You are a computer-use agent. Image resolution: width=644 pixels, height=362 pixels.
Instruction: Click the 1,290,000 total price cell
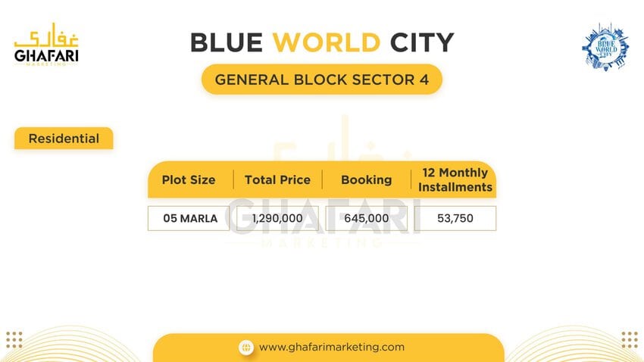tap(277, 218)
